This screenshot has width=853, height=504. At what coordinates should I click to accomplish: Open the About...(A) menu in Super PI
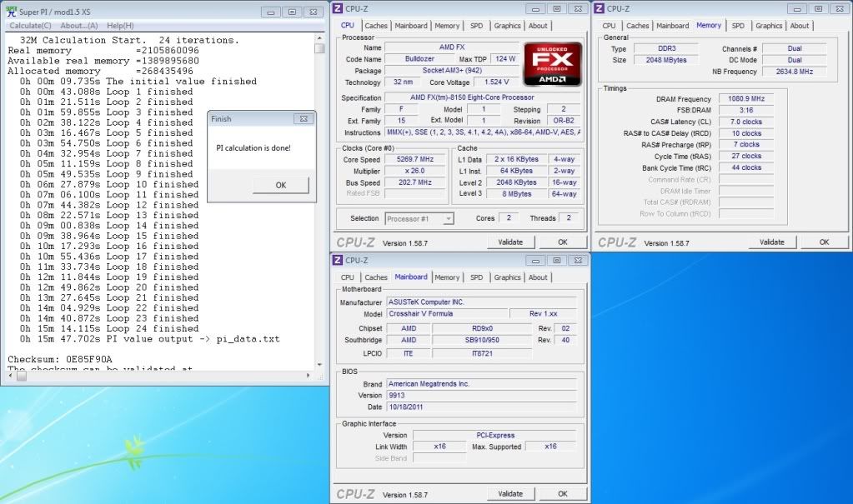coord(78,26)
